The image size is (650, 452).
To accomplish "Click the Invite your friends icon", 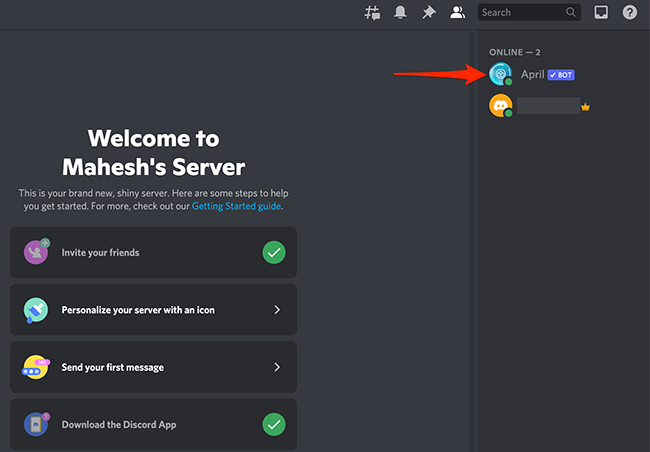I will pyautogui.click(x=36, y=253).
